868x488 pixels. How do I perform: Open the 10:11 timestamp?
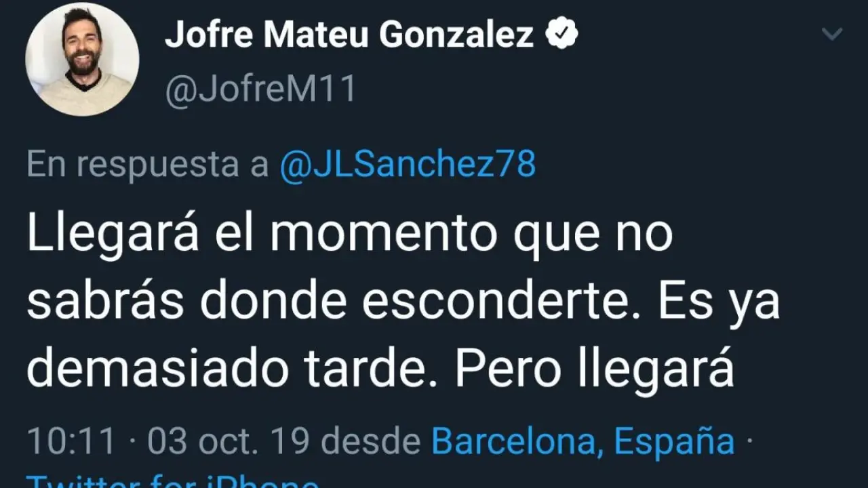pos(71,442)
